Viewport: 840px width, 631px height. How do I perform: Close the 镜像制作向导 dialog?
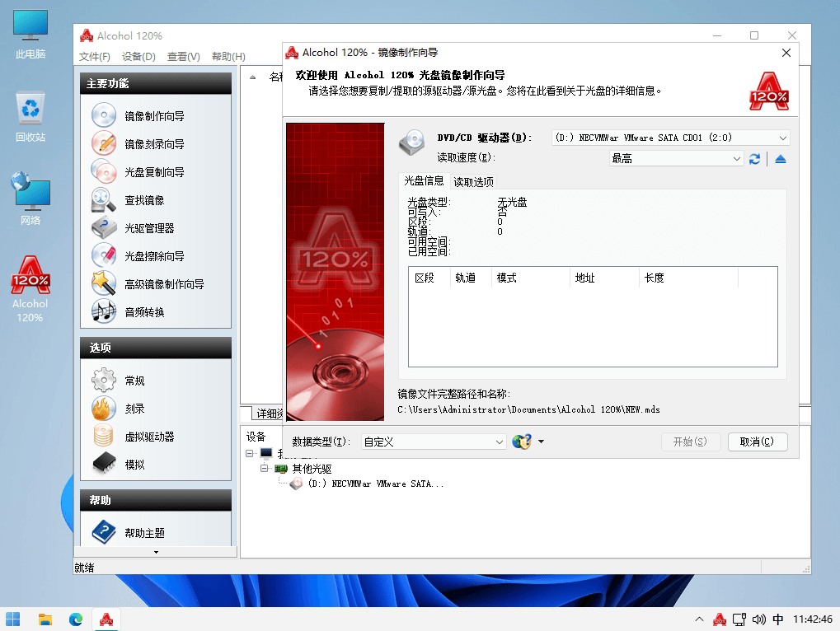tap(786, 53)
